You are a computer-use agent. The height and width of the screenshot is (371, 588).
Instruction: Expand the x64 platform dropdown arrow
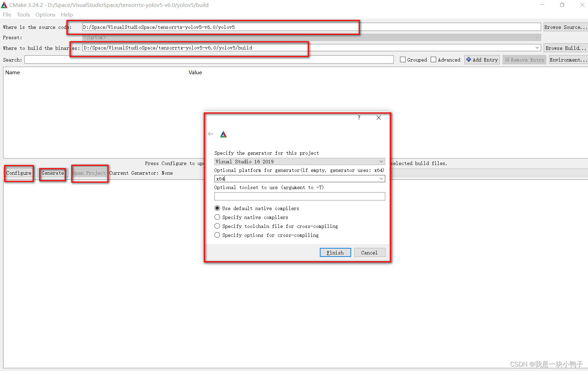click(x=381, y=179)
